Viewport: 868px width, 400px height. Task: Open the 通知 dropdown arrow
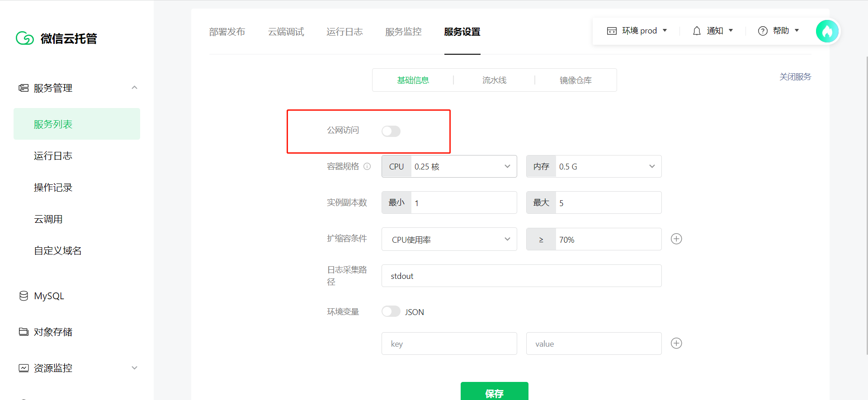click(x=731, y=31)
